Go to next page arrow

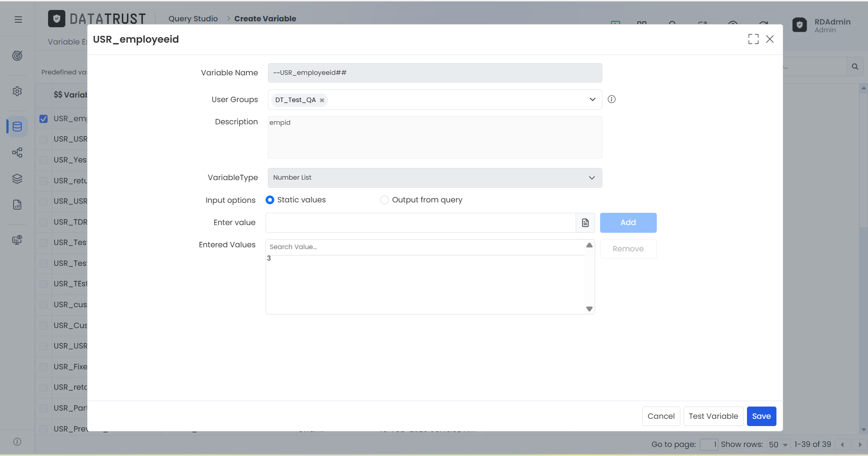point(859,445)
